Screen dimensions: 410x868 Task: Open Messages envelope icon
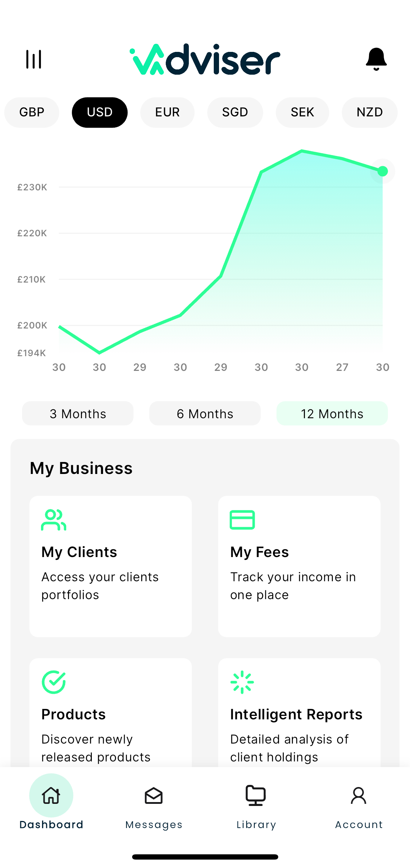tap(154, 795)
